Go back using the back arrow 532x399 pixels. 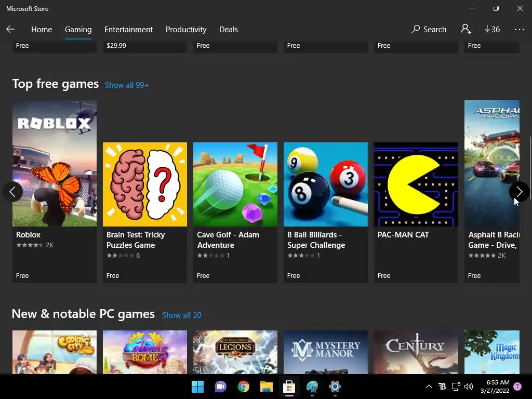10,30
